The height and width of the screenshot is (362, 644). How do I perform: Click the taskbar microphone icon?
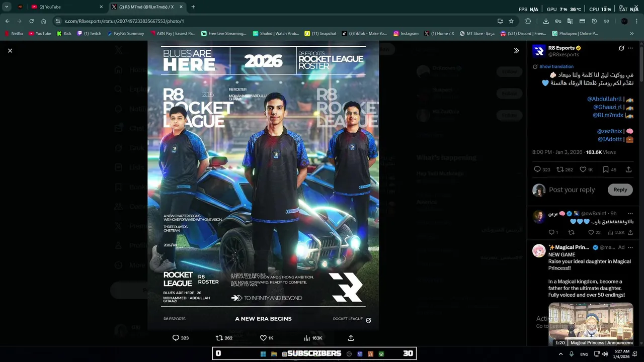click(572, 354)
